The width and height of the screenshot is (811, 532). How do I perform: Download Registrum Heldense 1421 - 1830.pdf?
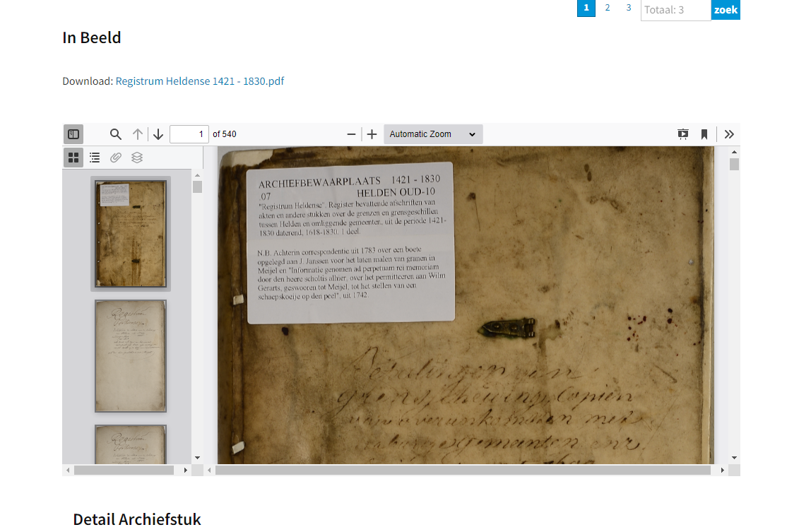(x=200, y=81)
